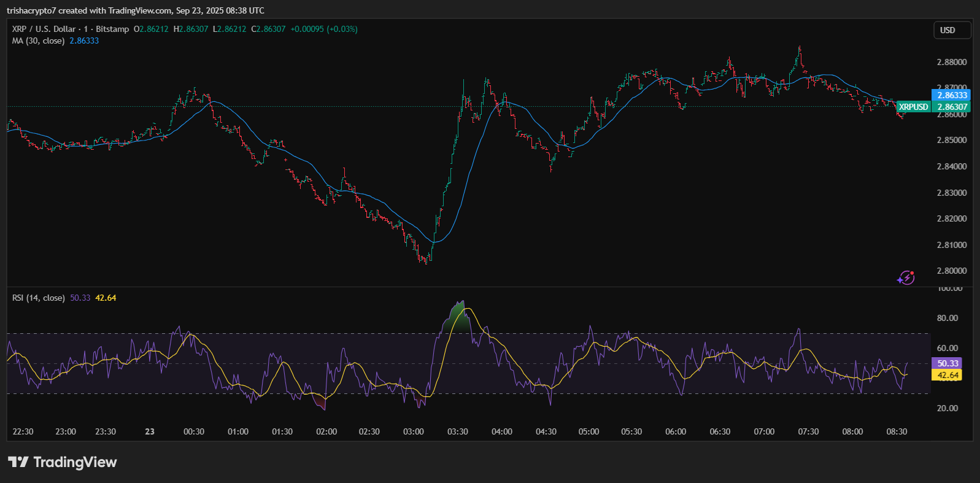Click the RSI (14, close) indicator legend
This screenshot has height=483, width=980.
click(38, 298)
